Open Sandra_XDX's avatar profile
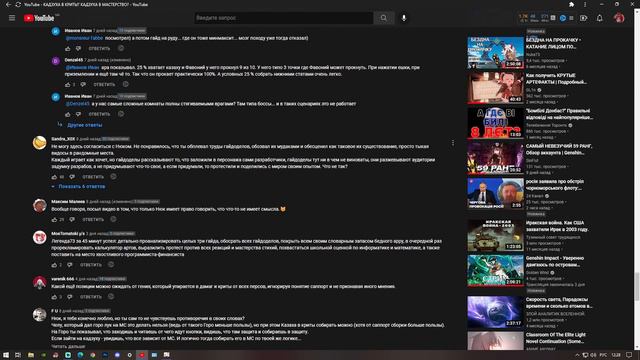 click(40, 143)
